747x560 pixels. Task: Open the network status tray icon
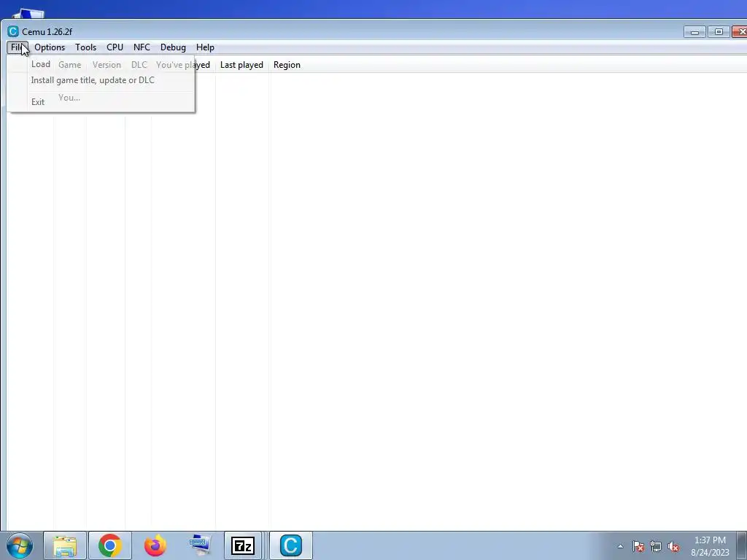click(656, 546)
